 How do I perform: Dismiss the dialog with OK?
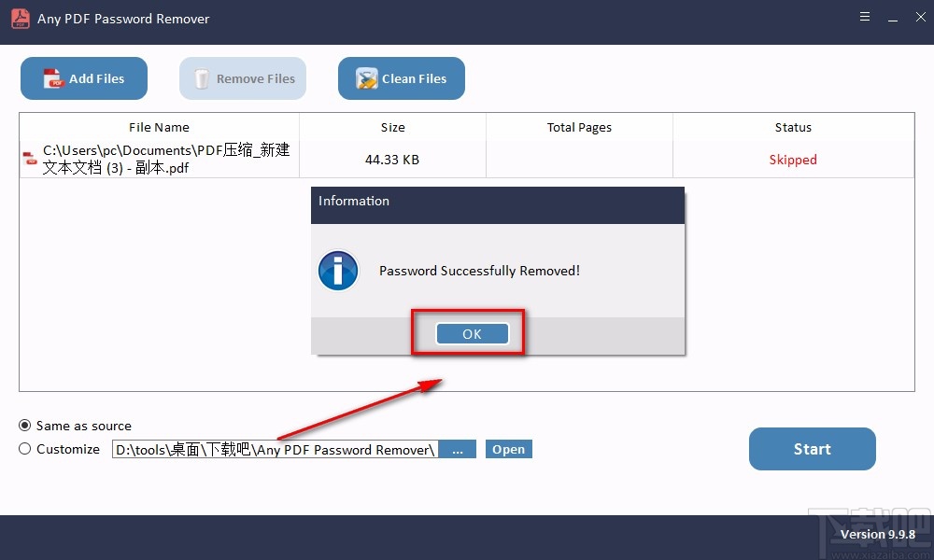pyautogui.click(x=470, y=333)
